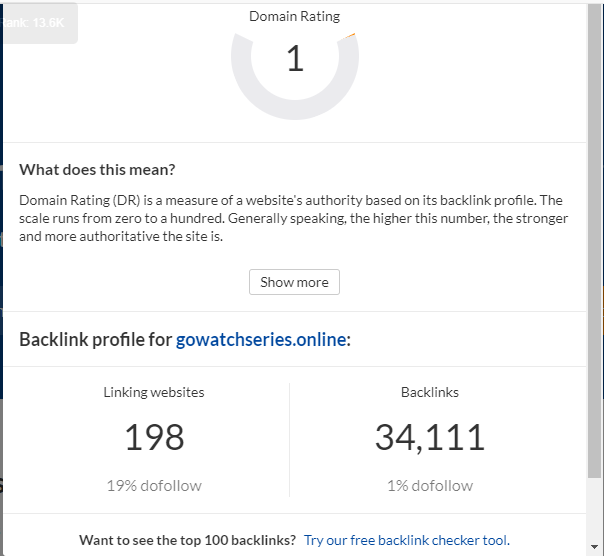Click the scrollbar down arrow
This screenshot has height=556, width=604.
pyautogui.click(x=594, y=547)
